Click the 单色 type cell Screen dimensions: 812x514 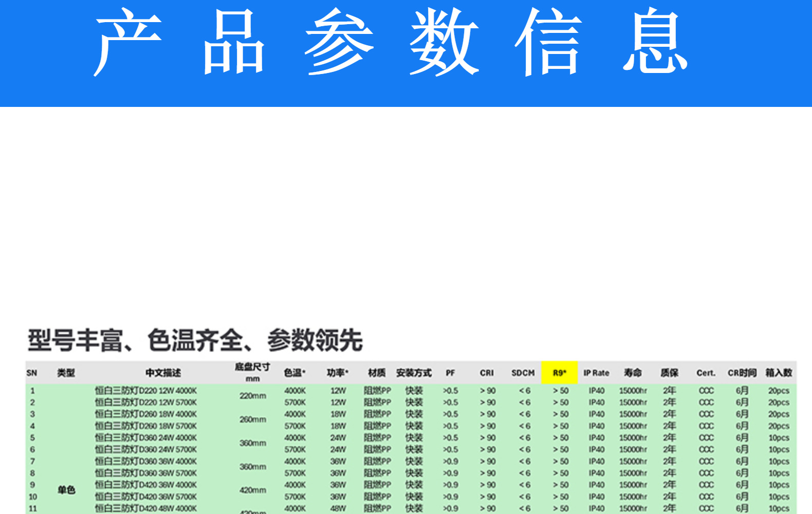coord(66,490)
